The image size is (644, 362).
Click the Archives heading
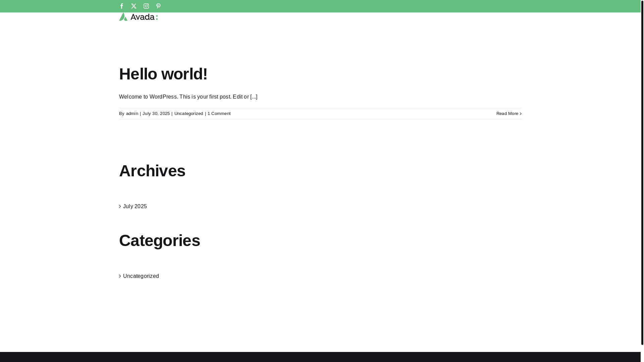click(152, 171)
